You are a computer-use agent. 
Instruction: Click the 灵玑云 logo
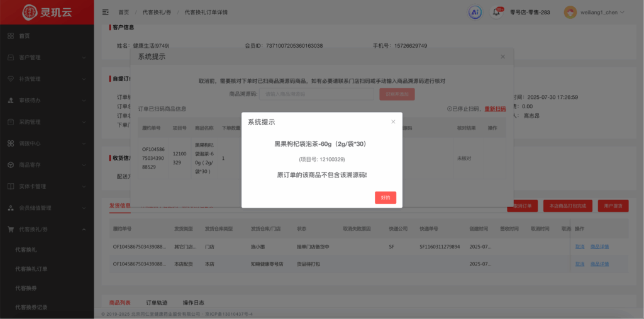(47, 12)
